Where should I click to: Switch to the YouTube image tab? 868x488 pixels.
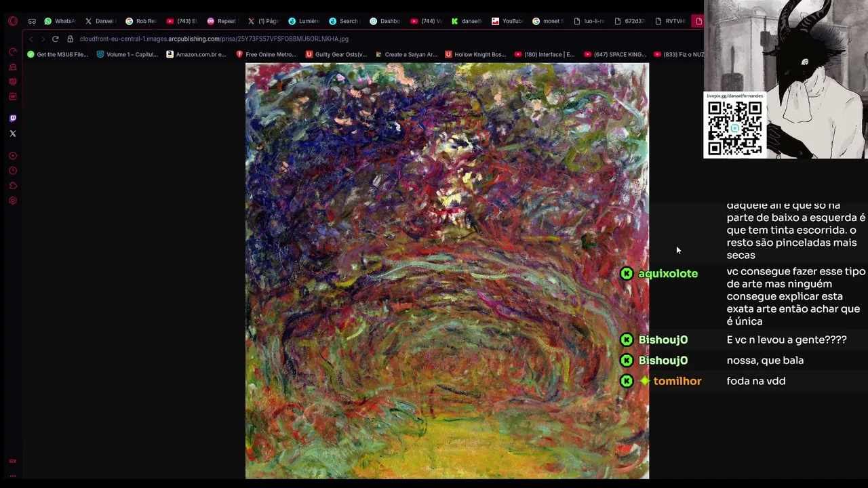click(507, 21)
